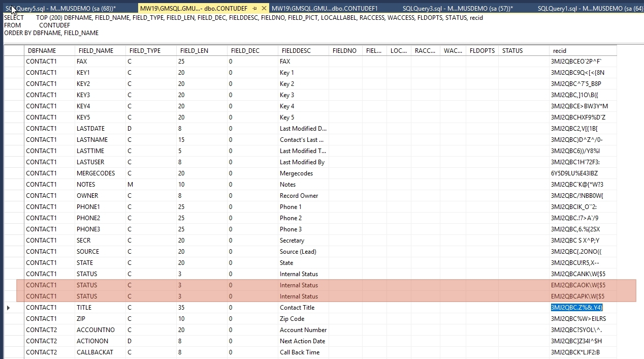This screenshot has width=644, height=359.
Task: Click the recid column header
Action: pos(559,50)
